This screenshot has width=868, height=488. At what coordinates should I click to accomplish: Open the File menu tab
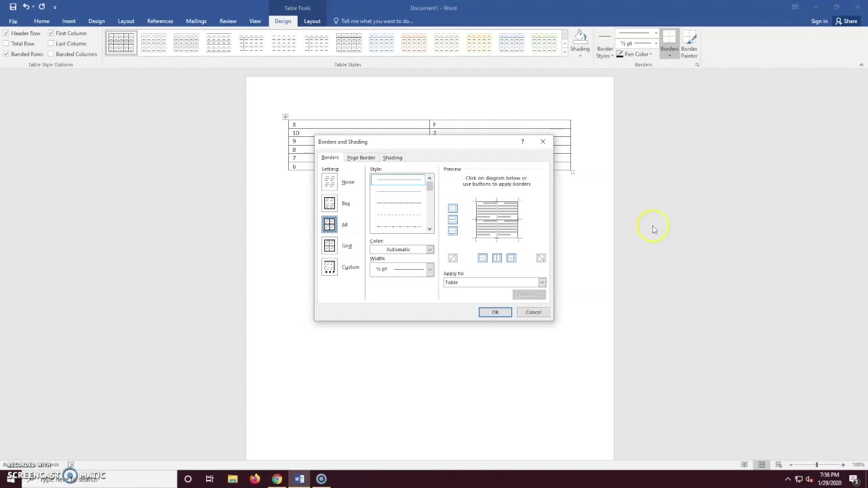tap(13, 21)
